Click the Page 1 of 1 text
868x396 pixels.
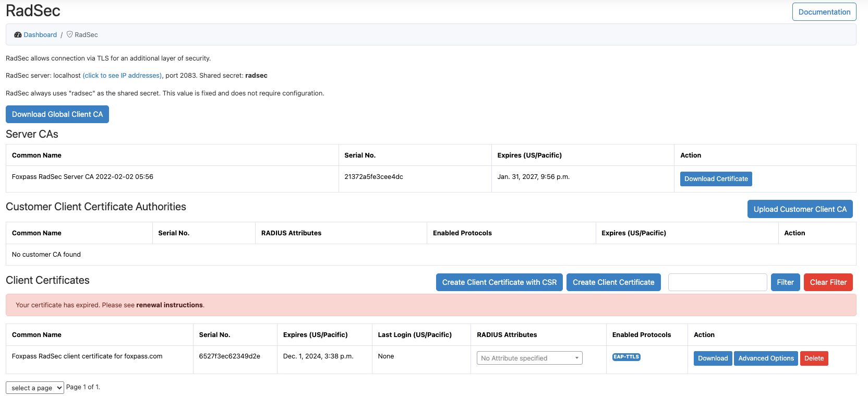click(83, 387)
